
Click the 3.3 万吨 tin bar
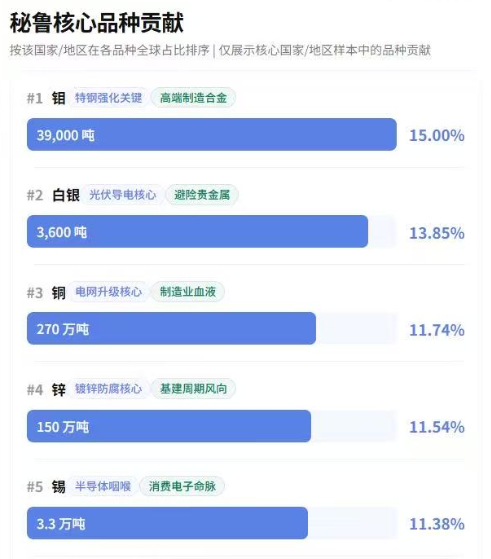(x=167, y=523)
